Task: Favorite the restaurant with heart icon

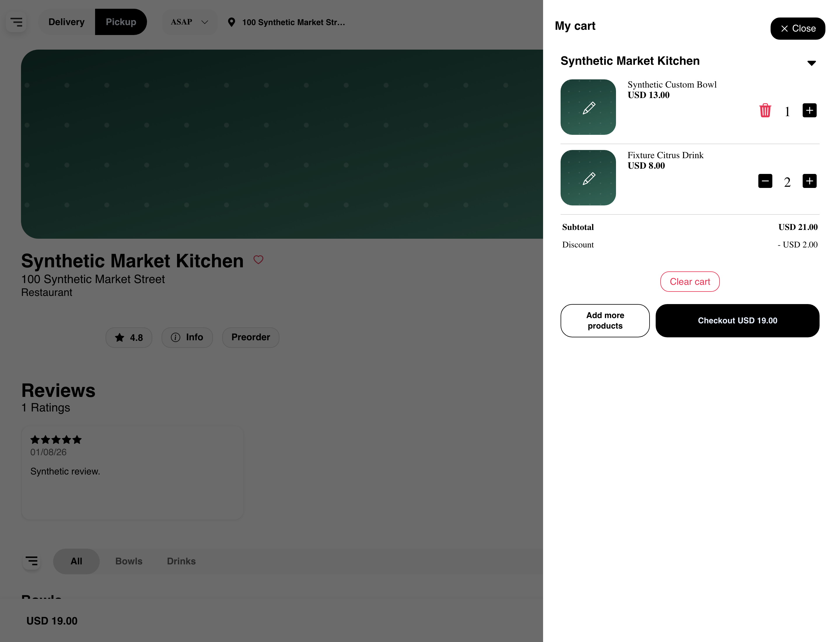Action: pos(258,260)
